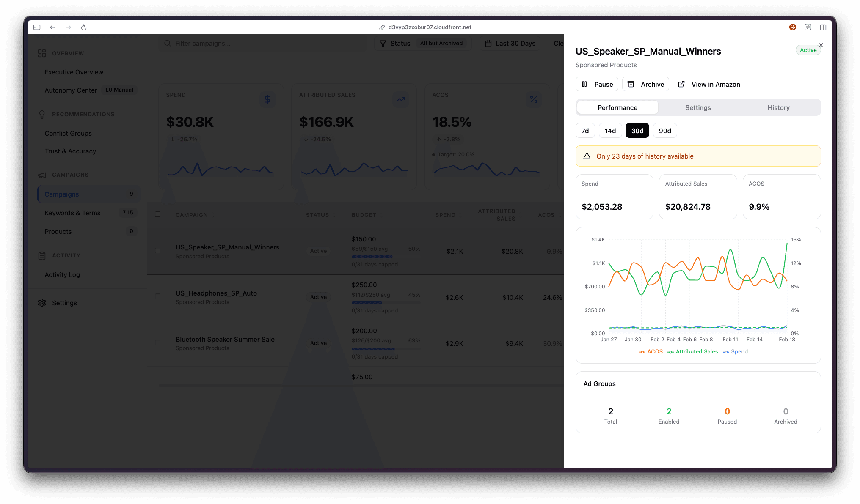Toggle the select-all campaigns header checkbox

(x=157, y=214)
